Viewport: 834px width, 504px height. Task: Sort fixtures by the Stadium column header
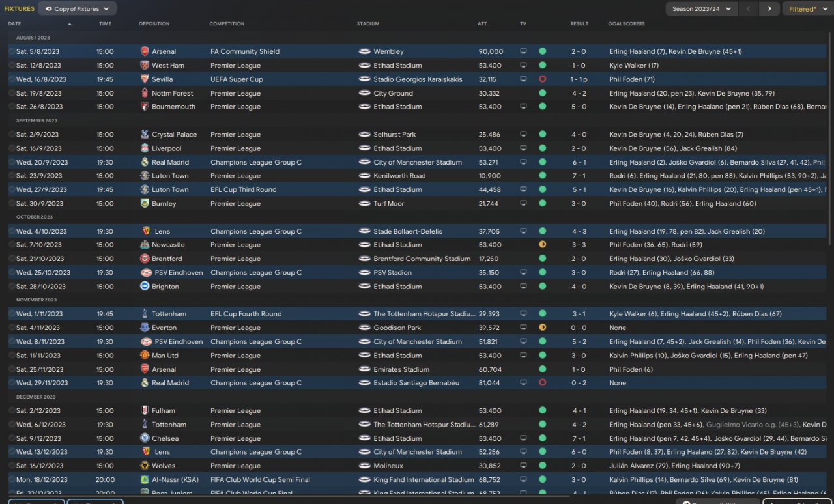coord(368,24)
